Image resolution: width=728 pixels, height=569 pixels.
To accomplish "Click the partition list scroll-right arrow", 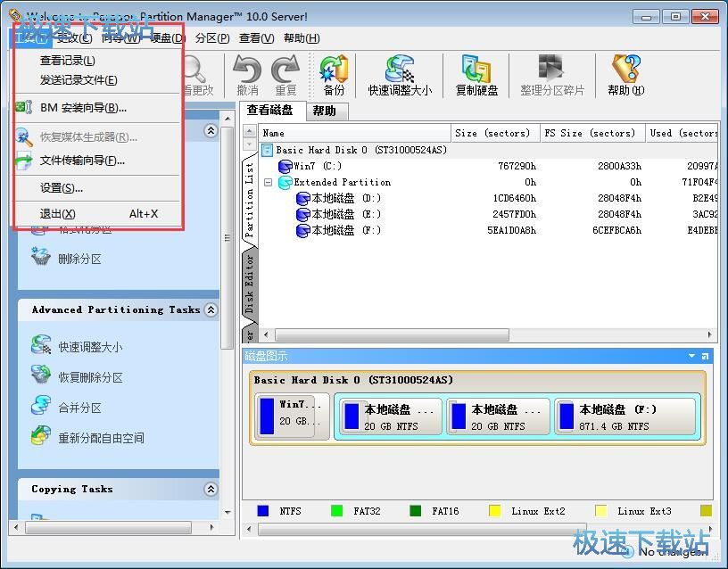I will coord(710,334).
